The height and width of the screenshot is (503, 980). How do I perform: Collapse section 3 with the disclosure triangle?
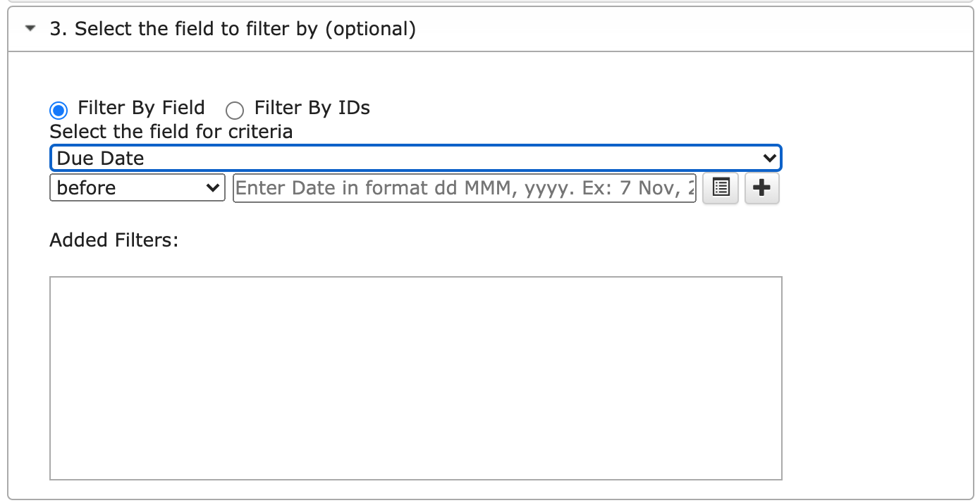30,29
